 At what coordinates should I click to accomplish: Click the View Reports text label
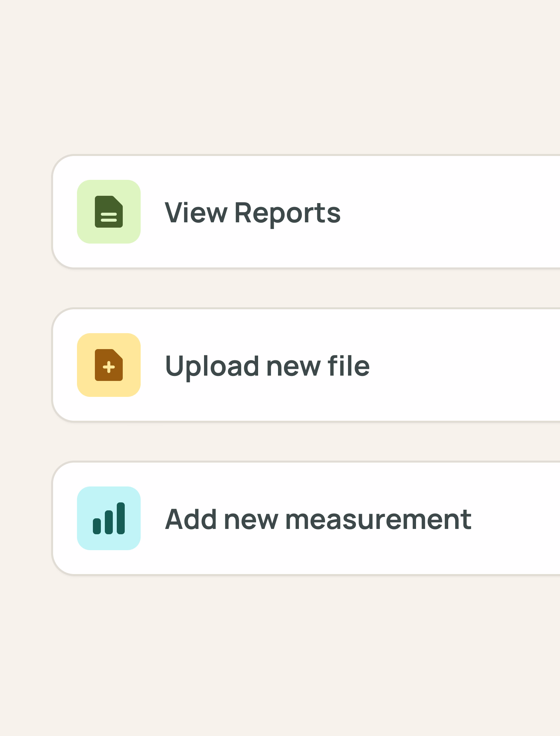[x=253, y=212]
